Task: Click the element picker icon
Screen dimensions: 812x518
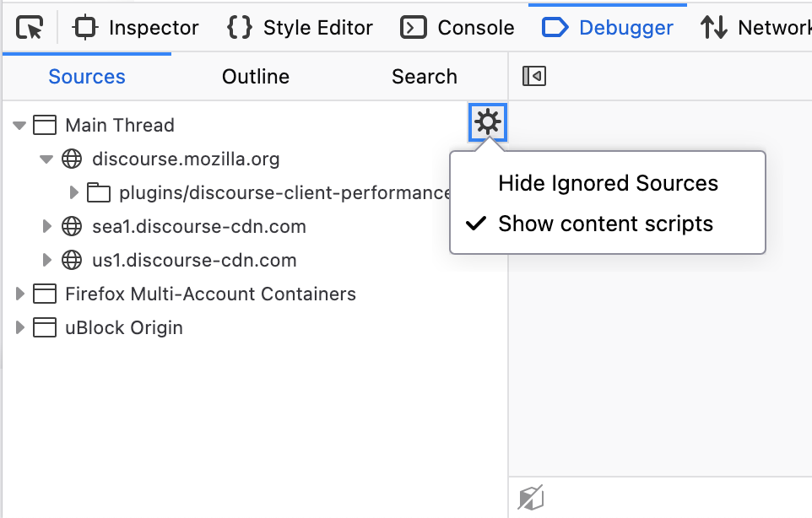Action: pyautogui.click(x=30, y=28)
